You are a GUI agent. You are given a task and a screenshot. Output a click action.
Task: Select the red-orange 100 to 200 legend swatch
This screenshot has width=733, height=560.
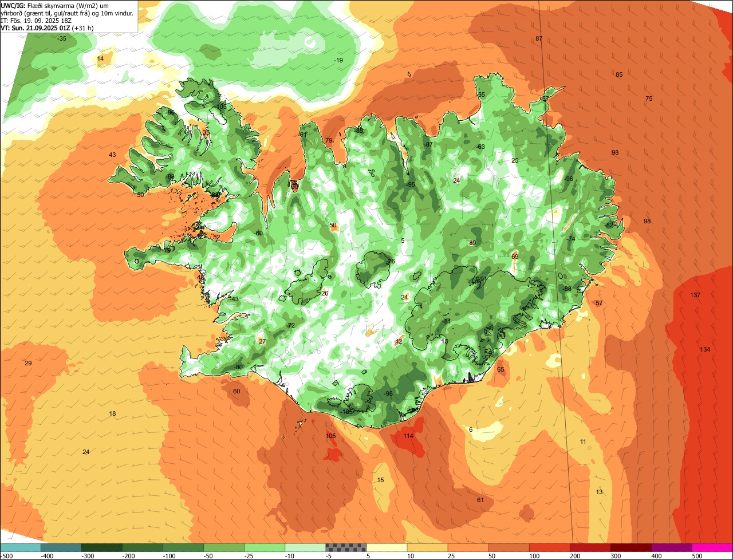(x=549, y=547)
